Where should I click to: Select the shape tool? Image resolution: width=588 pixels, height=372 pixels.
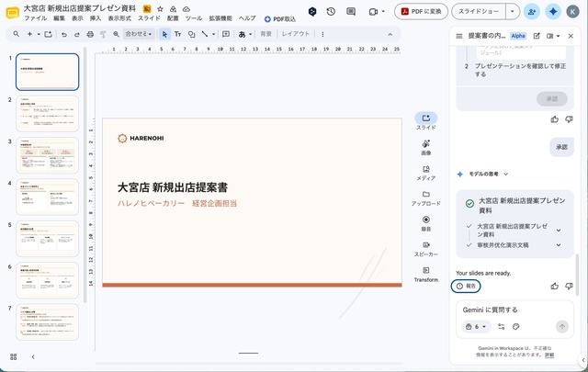(x=192, y=34)
